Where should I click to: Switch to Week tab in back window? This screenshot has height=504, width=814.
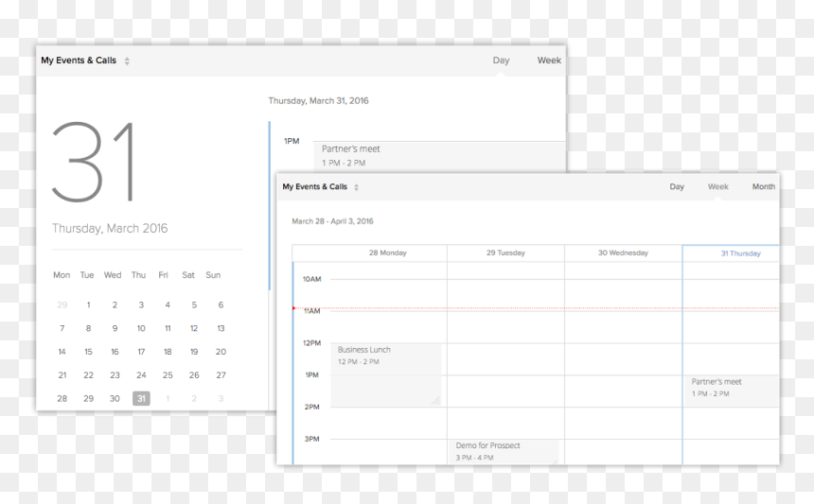tap(549, 61)
